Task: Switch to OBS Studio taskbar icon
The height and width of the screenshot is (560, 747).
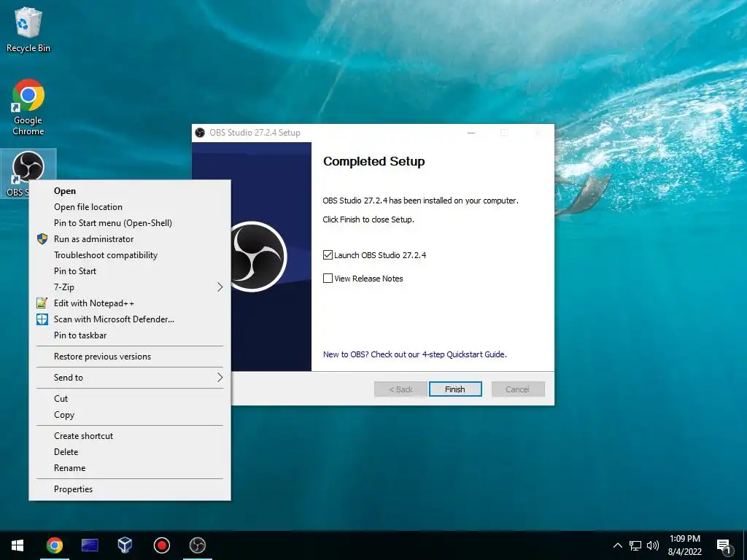Action: (x=197, y=545)
